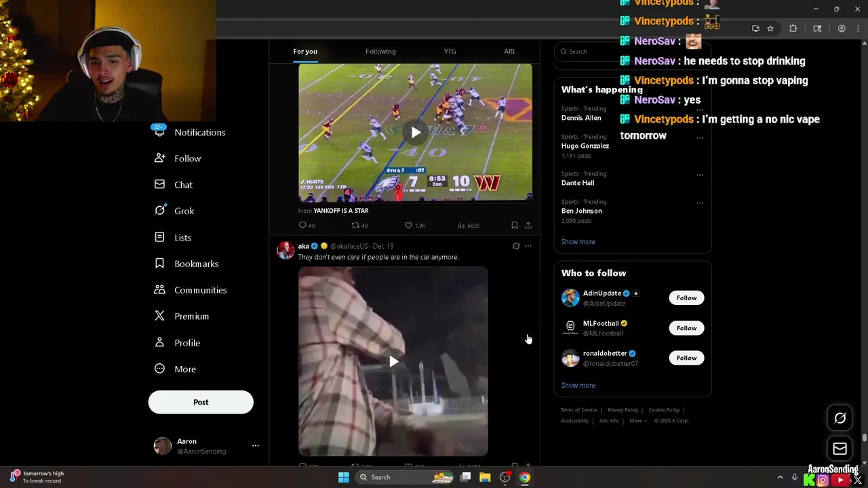Open the Windows Start menu

(x=344, y=477)
